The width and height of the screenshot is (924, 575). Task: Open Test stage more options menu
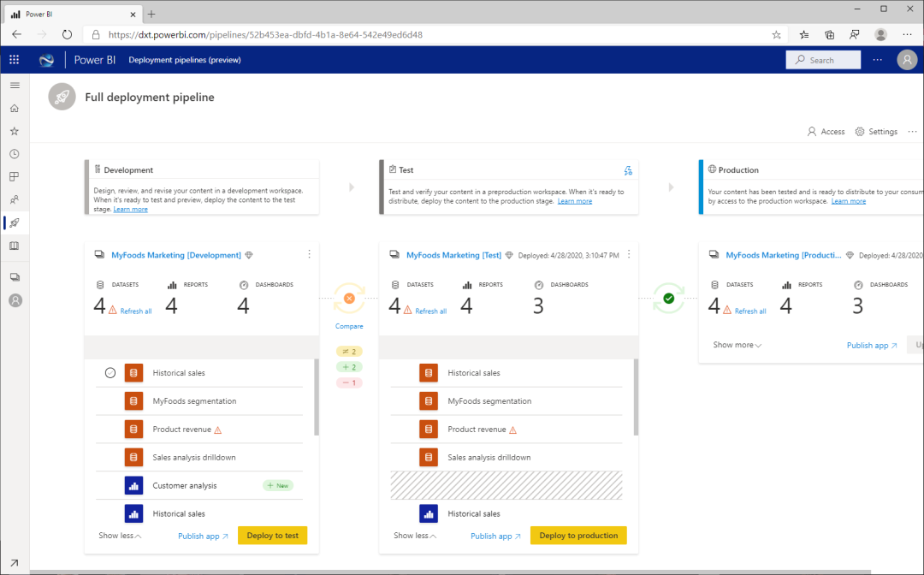pos(629,254)
